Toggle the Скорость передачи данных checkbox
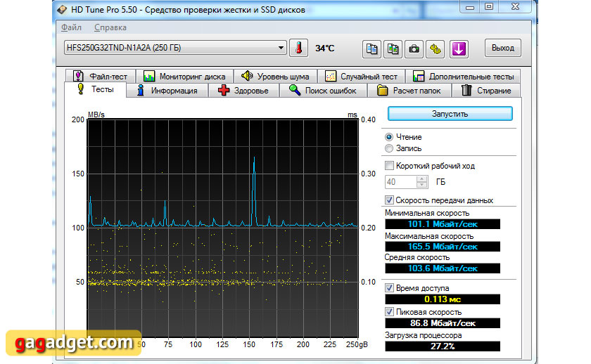Image resolution: width=591 pixels, height=364 pixels. coord(390,200)
